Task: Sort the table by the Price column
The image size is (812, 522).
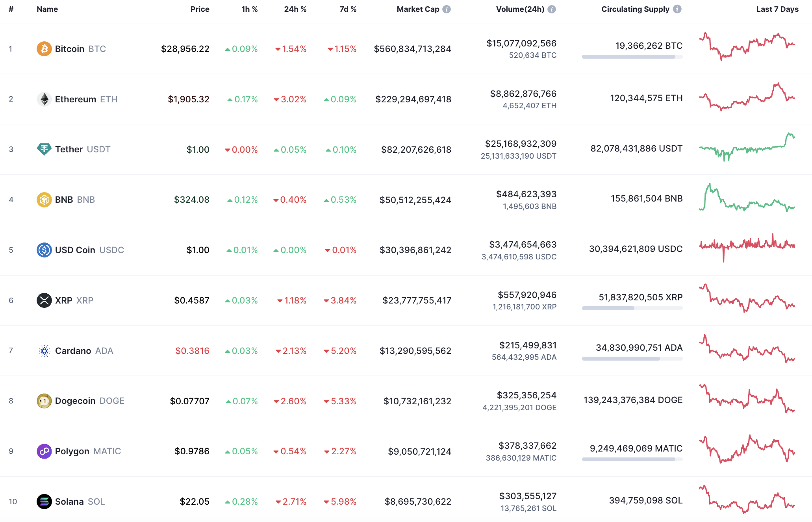Action: (x=200, y=9)
